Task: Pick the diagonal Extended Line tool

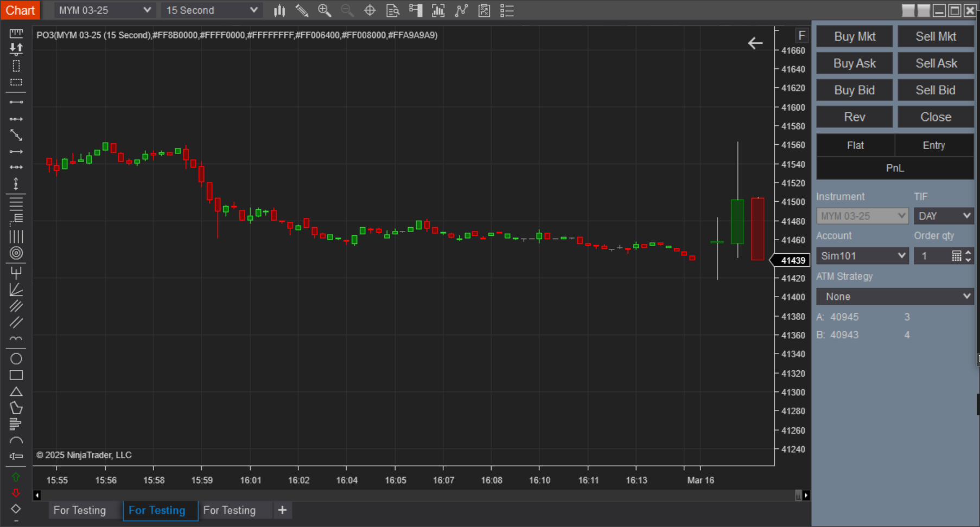Action: (16, 135)
